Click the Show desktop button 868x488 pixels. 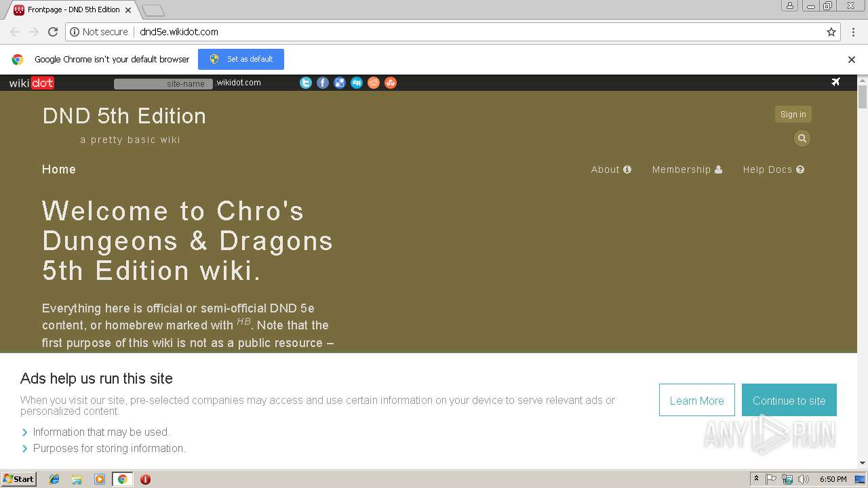pyautogui.click(x=861, y=479)
